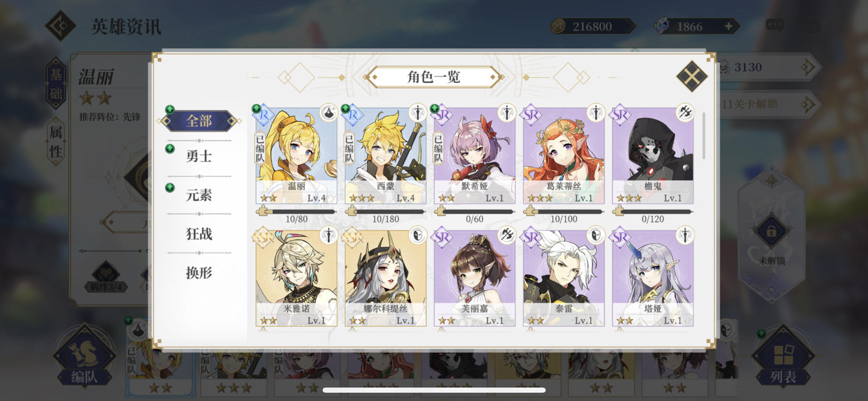
Task: Switch to the 狂战 category
Action: pyautogui.click(x=199, y=234)
